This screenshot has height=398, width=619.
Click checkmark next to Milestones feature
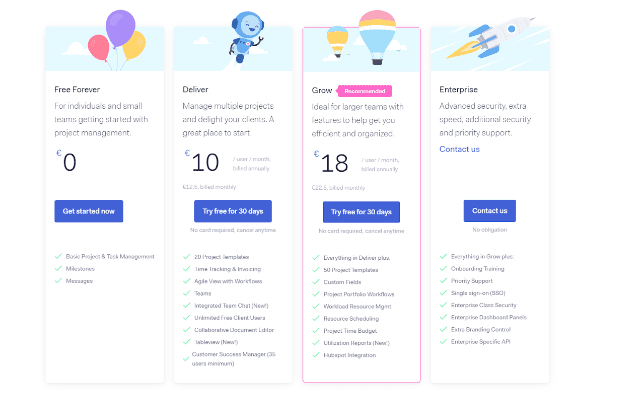pyautogui.click(x=58, y=268)
